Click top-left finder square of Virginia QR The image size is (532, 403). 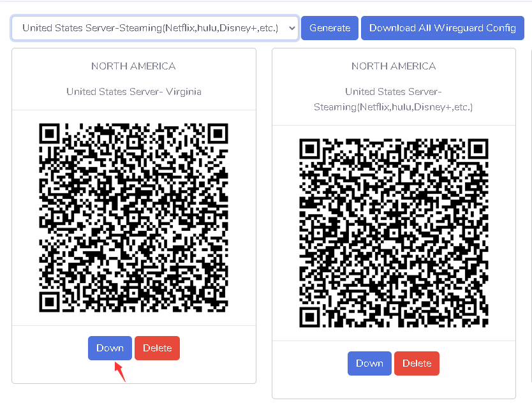click(50, 133)
